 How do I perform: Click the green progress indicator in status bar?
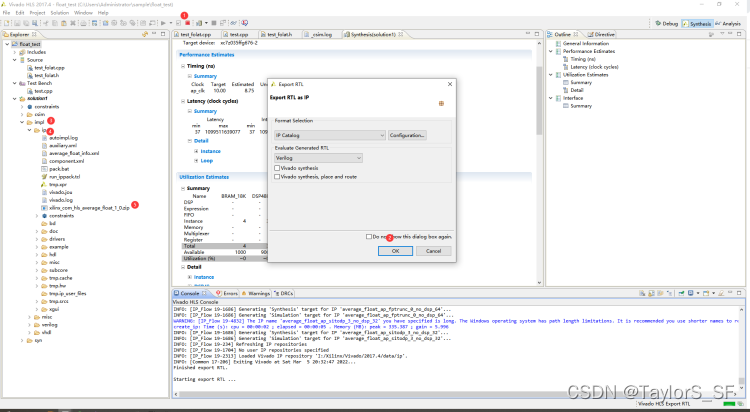[x=728, y=404]
